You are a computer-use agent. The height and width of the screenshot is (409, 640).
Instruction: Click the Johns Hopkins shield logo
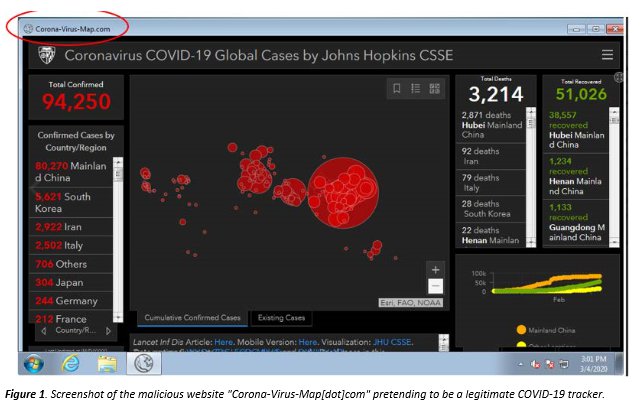(x=46, y=55)
